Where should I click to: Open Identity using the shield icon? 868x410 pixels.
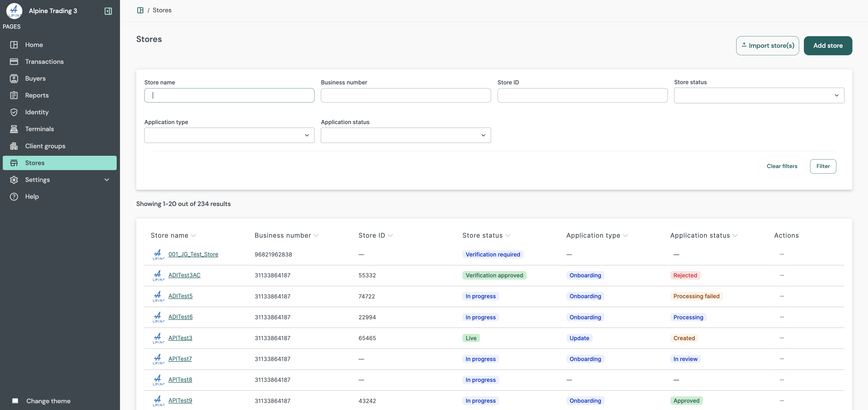point(14,112)
